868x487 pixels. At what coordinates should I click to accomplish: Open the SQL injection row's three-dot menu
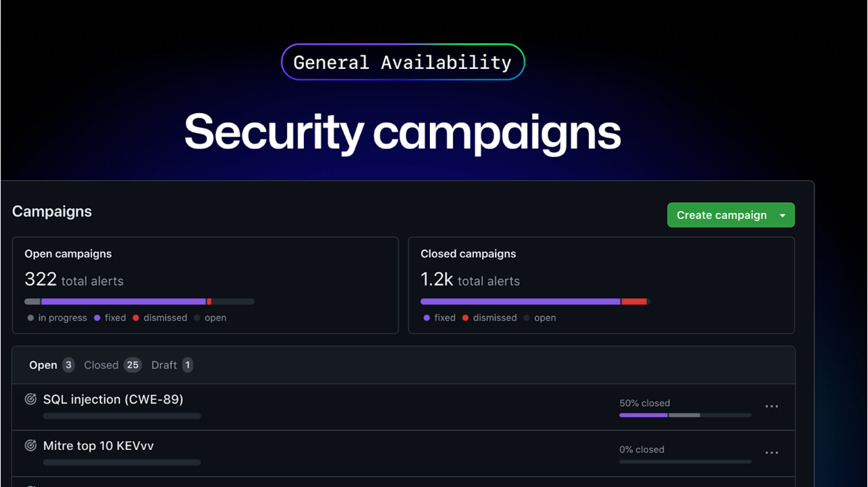pos(771,407)
